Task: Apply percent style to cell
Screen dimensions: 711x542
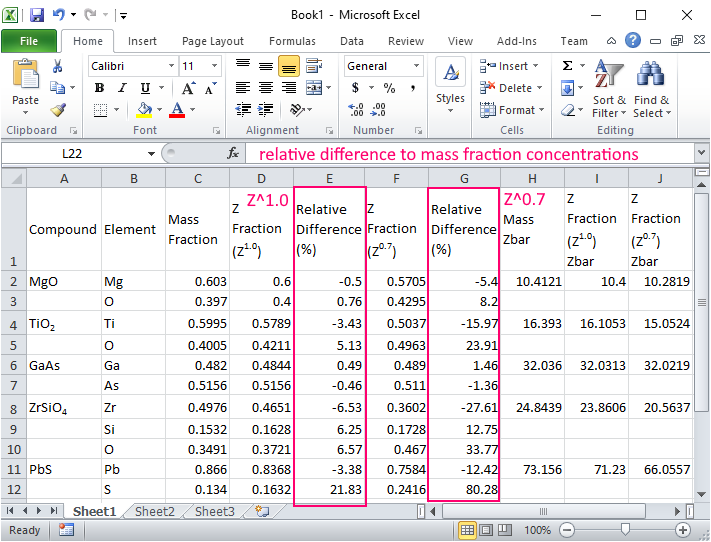Action: point(389,88)
